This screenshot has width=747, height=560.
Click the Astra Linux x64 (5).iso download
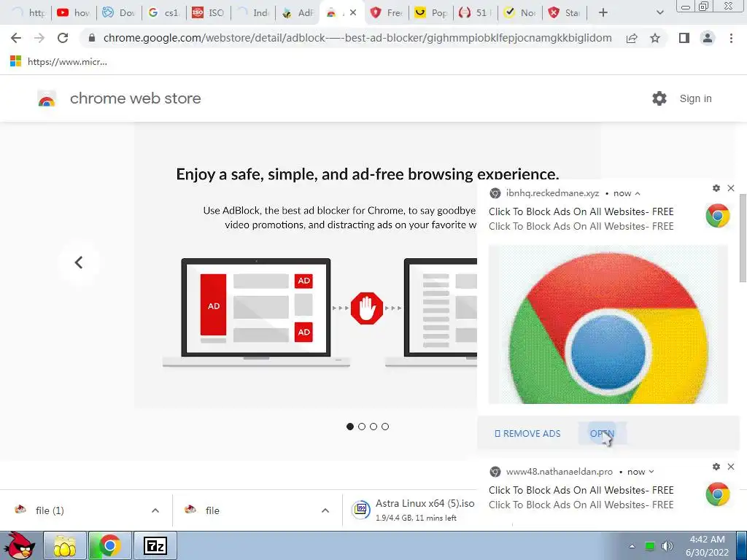click(413, 510)
